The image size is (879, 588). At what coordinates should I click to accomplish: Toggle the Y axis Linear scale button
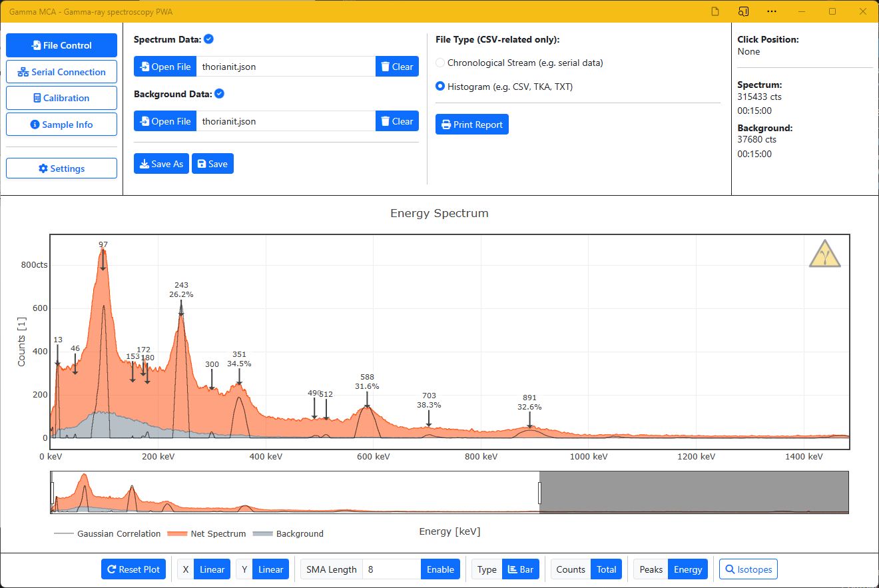[x=270, y=569]
